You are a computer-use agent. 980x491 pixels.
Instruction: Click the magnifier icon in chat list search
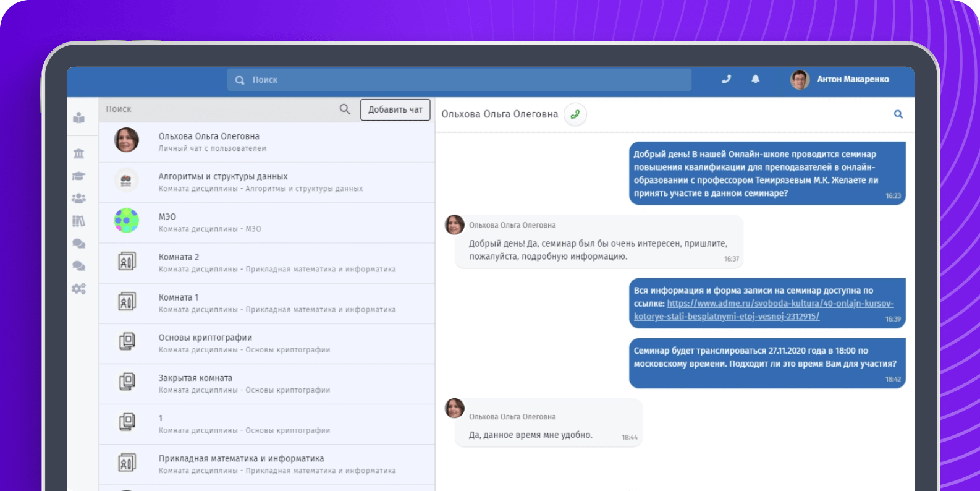(x=345, y=109)
